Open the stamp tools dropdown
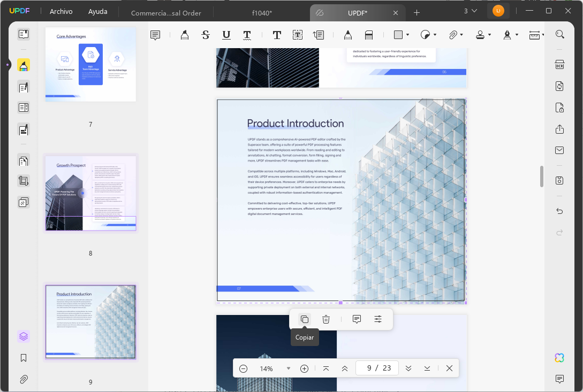583x392 pixels. 488,35
